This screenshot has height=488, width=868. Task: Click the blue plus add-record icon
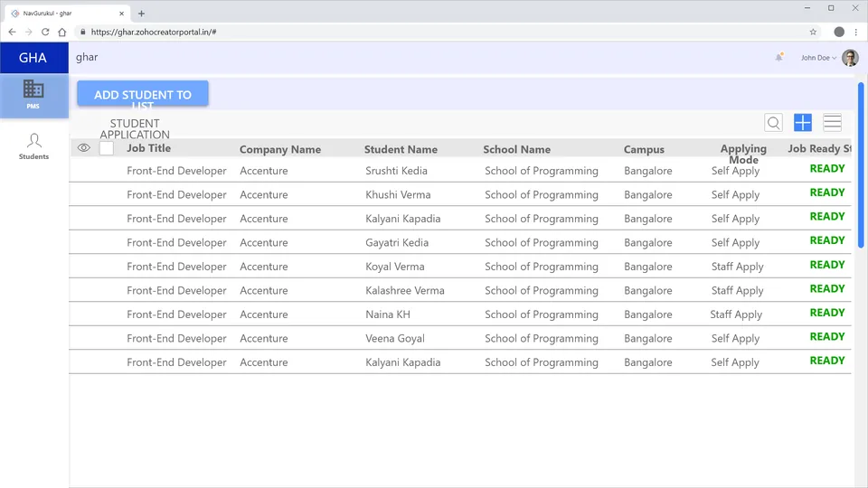tap(803, 122)
